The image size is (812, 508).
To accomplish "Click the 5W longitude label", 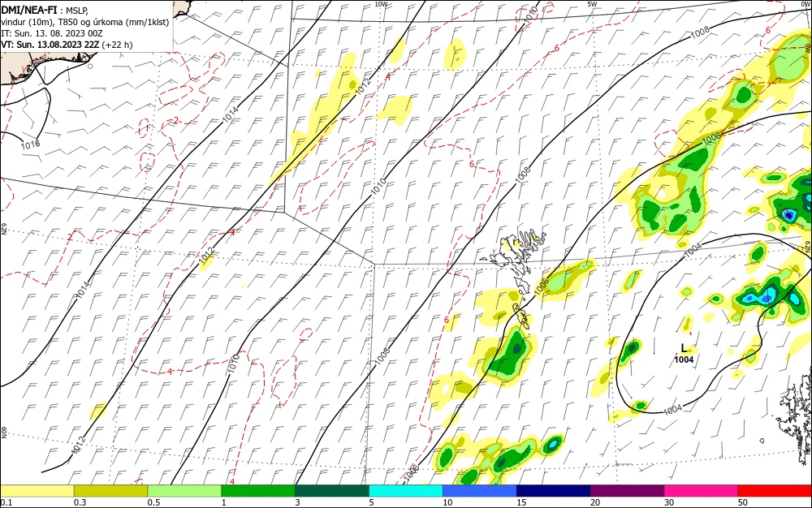I will (x=592, y=4).
